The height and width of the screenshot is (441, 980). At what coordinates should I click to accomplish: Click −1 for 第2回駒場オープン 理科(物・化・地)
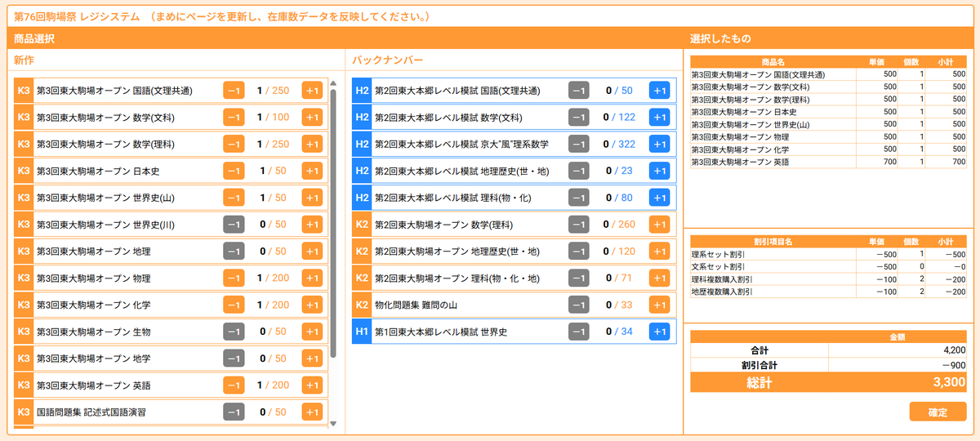coord(579,278)
